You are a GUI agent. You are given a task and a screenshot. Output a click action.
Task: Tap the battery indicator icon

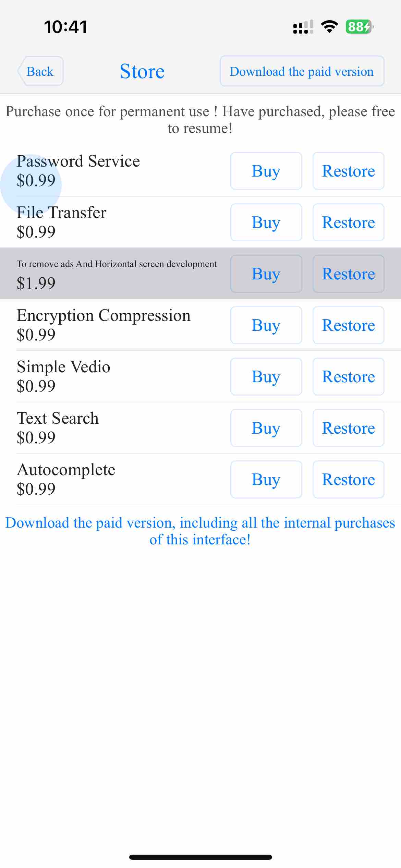coord(360,27)
